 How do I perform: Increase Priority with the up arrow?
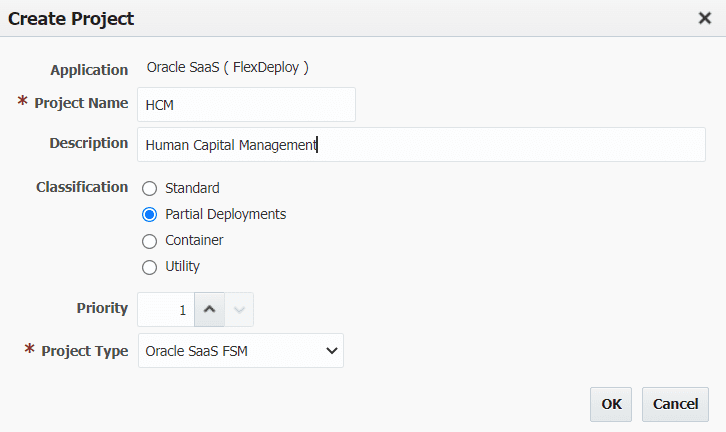coord(209,309)
